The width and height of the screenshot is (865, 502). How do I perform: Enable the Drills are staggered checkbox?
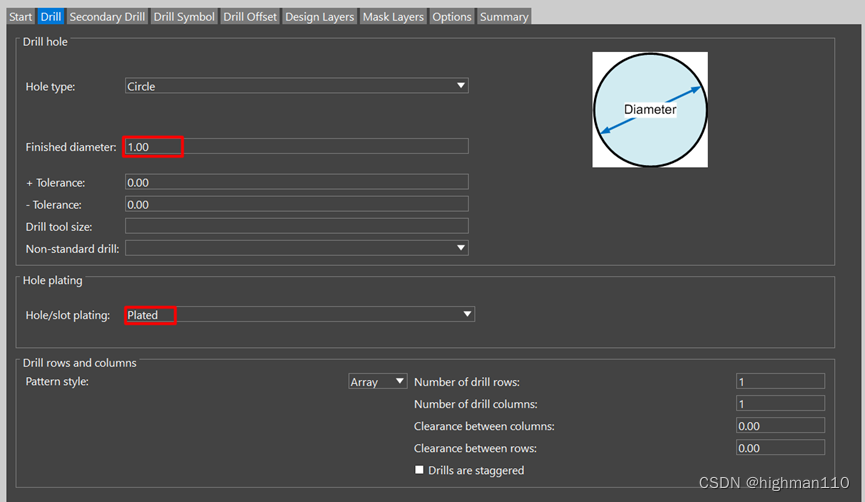[419, 470]
